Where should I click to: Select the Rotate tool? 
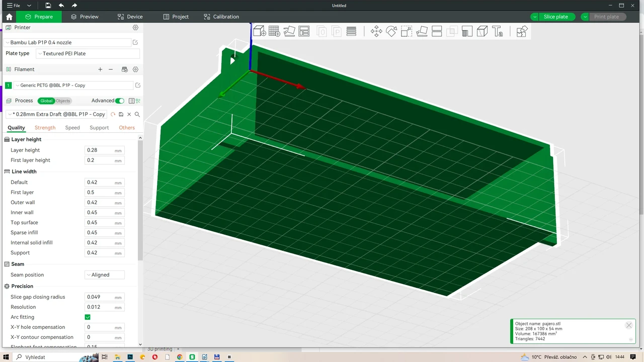pos(391,32)
